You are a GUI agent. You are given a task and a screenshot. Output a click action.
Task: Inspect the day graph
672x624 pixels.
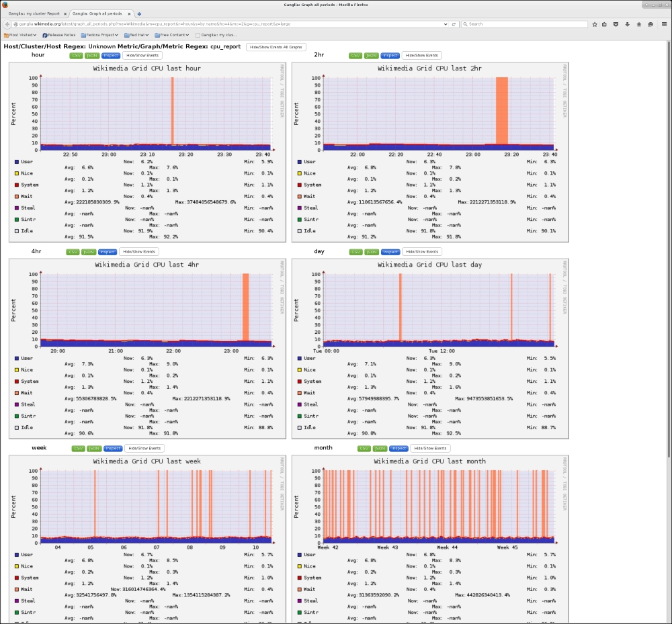390,252
